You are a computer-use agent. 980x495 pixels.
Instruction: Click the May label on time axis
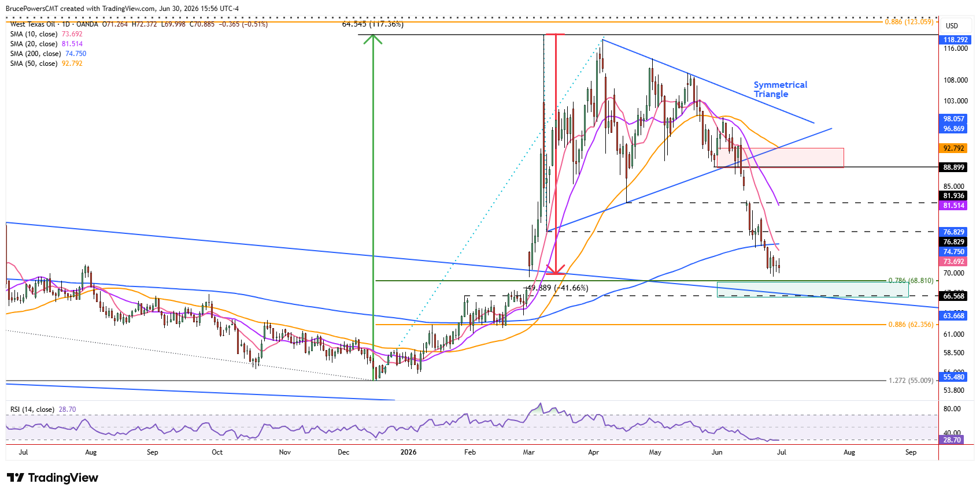655,452
